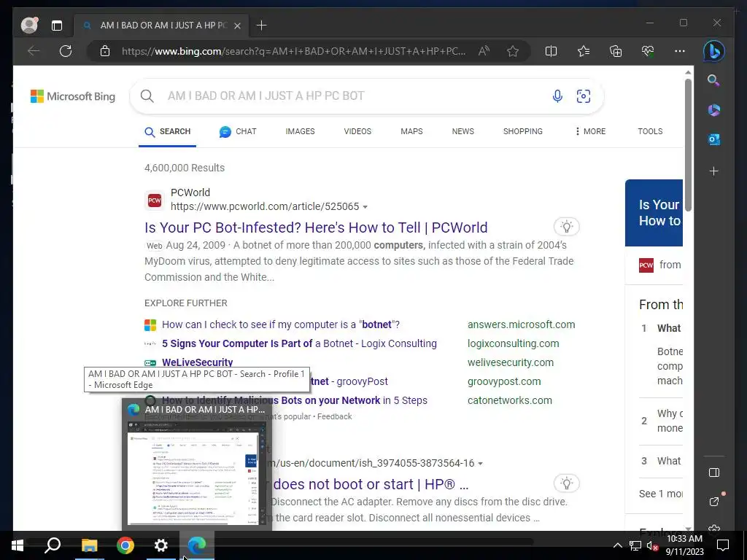Viewport: 747px width, 560px height.
Task: Switch to NEWS tab
Action: (x=463, y=131)
